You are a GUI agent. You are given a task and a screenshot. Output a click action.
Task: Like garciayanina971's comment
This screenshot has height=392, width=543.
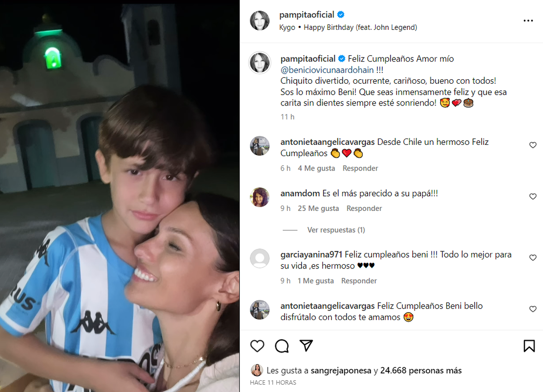point(533,258)
